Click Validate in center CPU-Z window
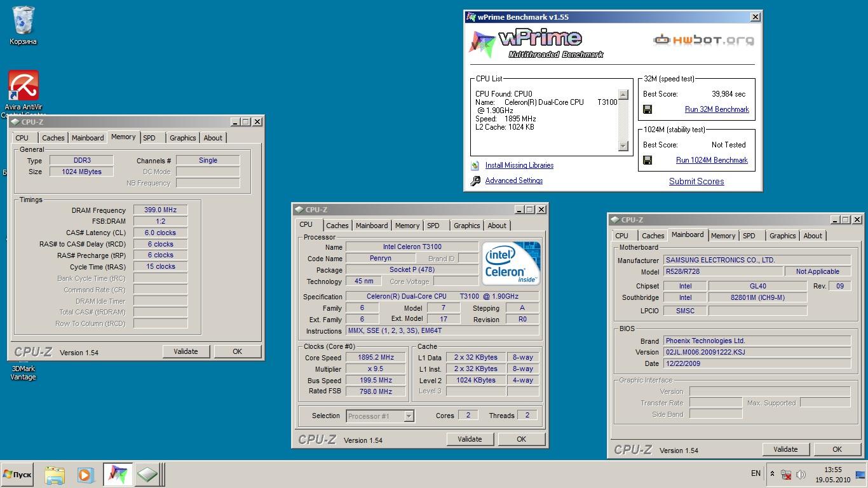 (x=470, y=439)
